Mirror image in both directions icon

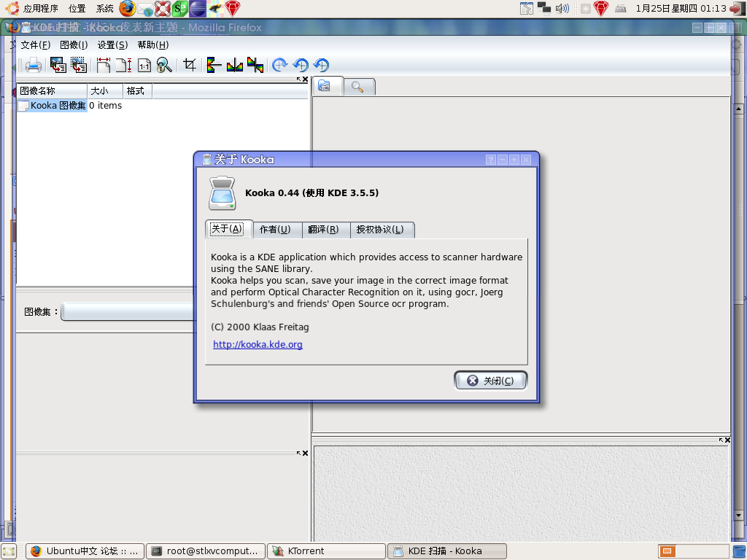255,65
